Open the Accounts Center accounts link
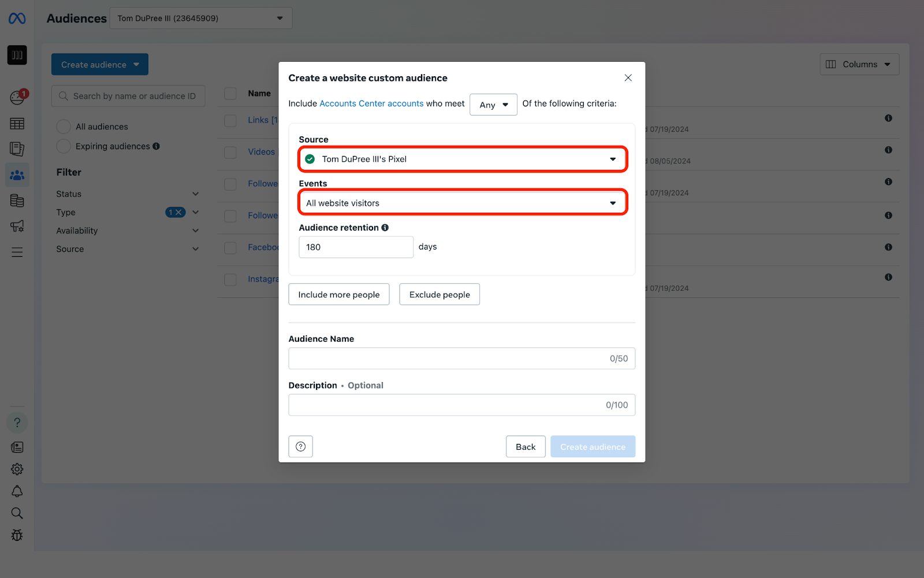The image size is (924, 578). point(371,103)
